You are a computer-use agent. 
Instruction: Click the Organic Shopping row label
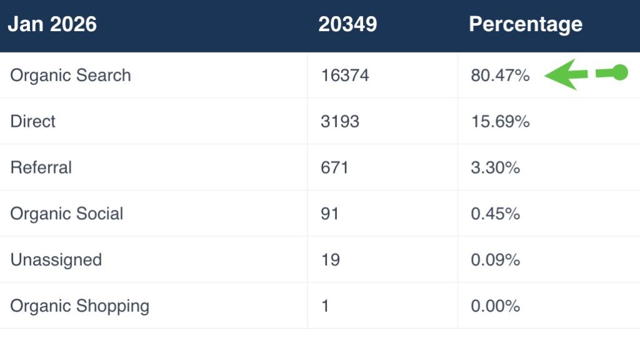click(80, 306)
